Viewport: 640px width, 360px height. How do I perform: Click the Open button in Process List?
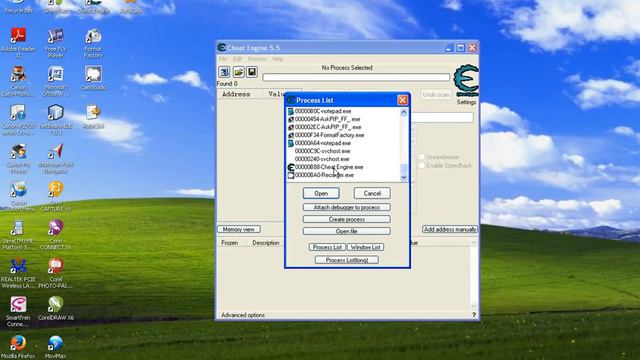(321, 193)
